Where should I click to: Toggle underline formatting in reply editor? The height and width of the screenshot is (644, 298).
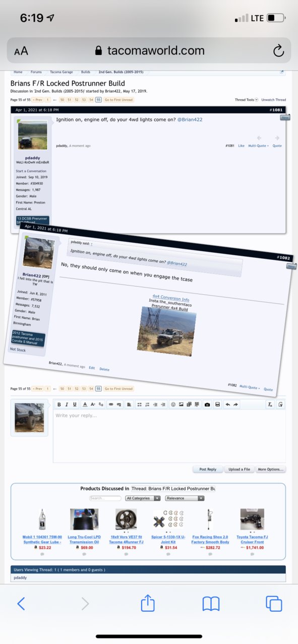(75, 404)
